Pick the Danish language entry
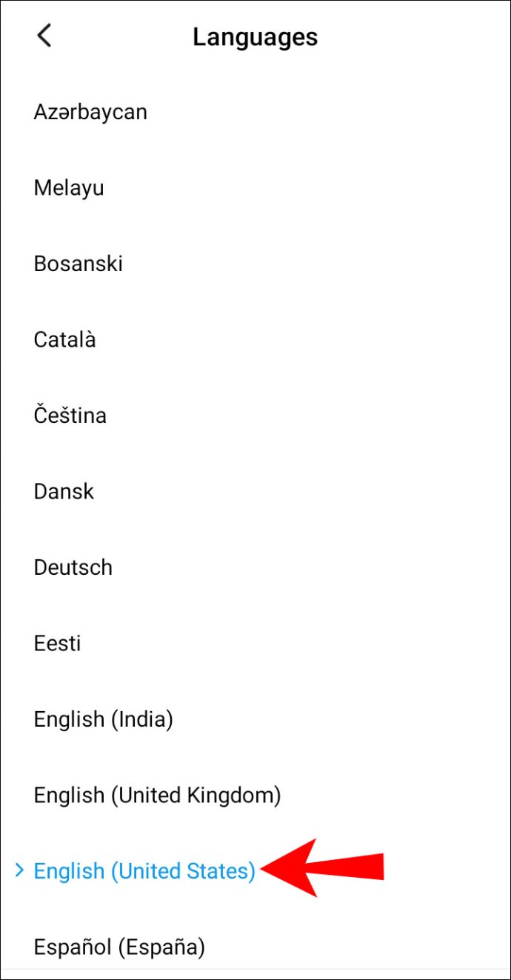This screenshot has height=980, width=511. coord(64,492)
